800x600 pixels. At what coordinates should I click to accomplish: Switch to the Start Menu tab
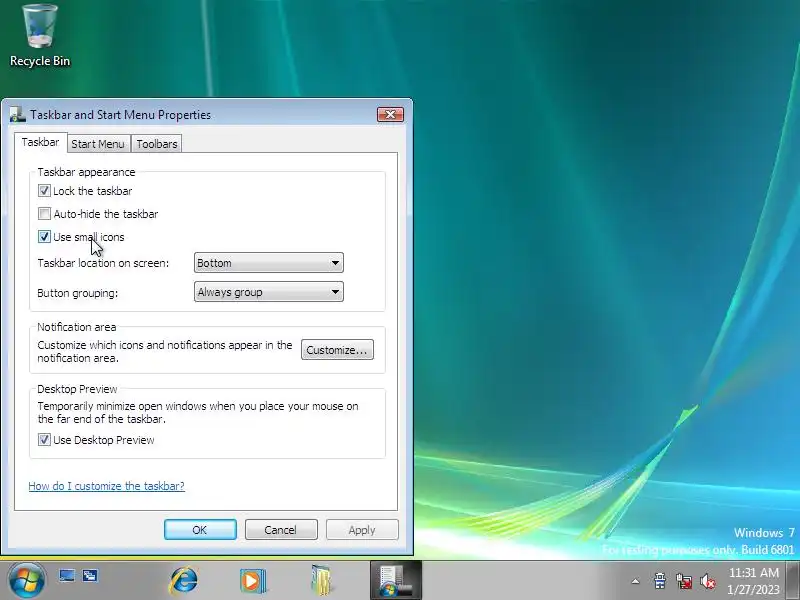[x=98, y=144]
